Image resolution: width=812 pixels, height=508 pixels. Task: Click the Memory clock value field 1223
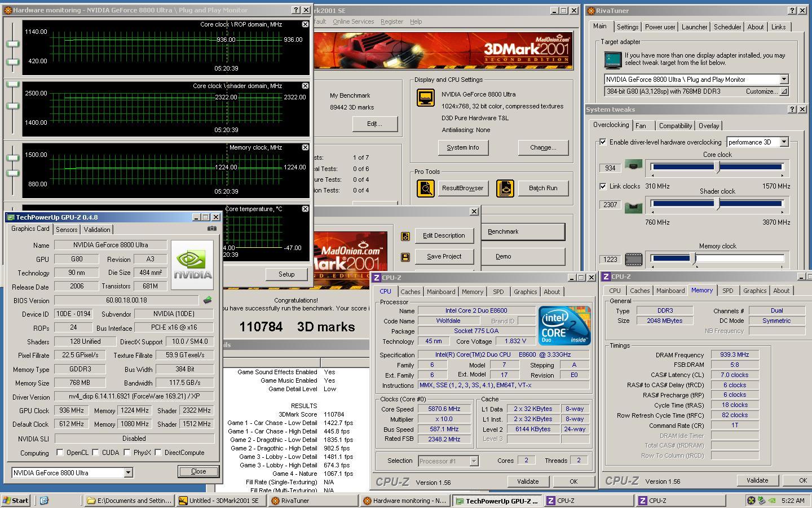[610, 259]
